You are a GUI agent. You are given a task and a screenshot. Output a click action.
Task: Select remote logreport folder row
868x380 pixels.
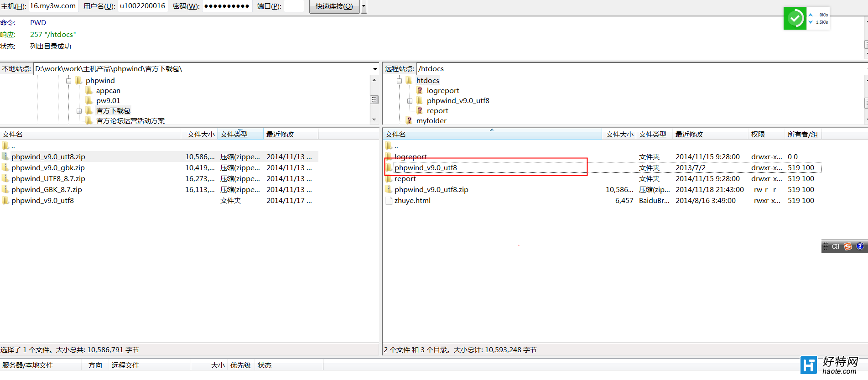click(x=602, y=156)
